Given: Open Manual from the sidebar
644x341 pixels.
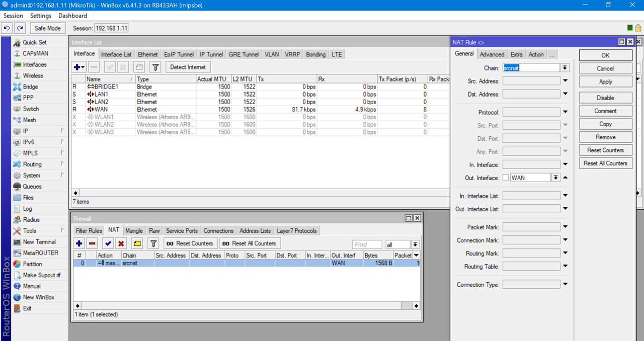Looking at the screenshot, I should [x=31, y=286].
